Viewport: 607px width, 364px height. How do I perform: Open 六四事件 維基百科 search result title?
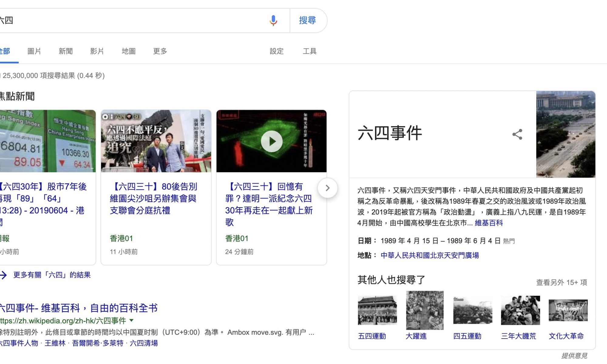point(79,308)
